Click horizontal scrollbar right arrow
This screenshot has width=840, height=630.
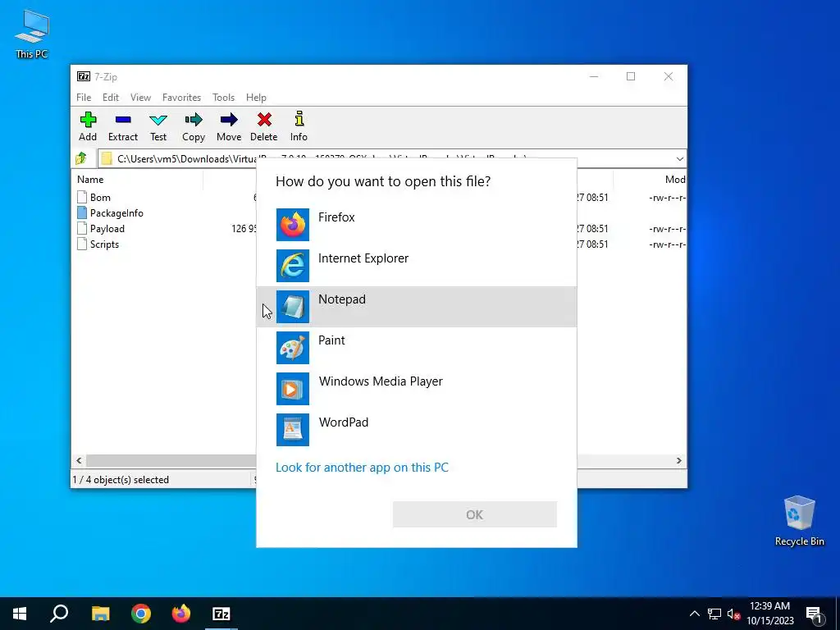point(678,461)
